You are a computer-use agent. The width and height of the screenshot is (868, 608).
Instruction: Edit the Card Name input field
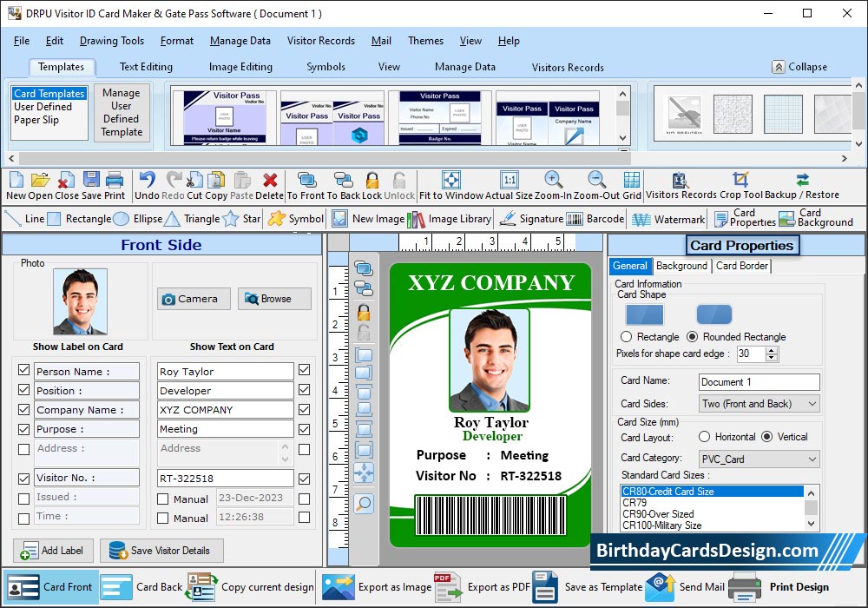click(x=759, y=382)
